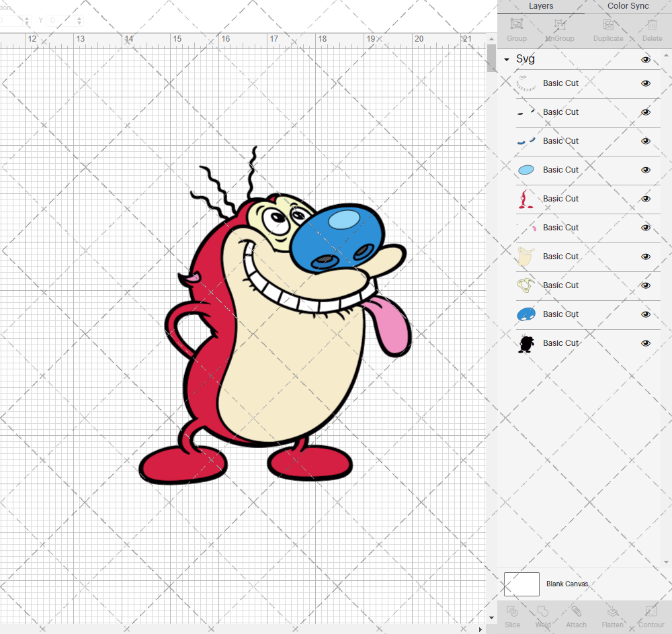The height and width of the screenshot is (634, 672).
Task: Open the Layers tab
Action: [x=541, y=6]
